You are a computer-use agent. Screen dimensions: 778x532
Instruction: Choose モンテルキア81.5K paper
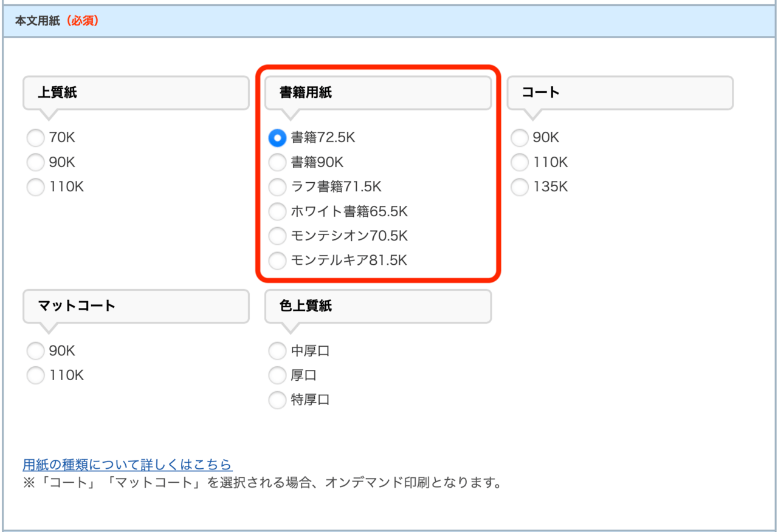coord(277,261)
